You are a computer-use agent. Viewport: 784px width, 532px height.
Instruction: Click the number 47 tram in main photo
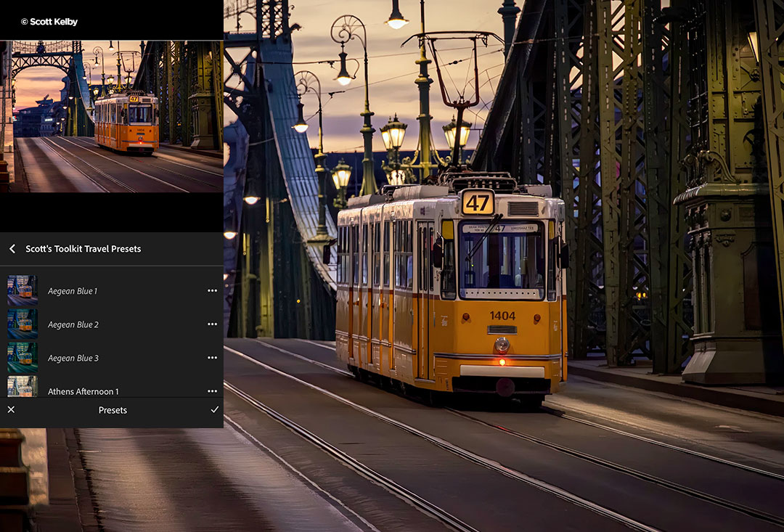(450, 290)
